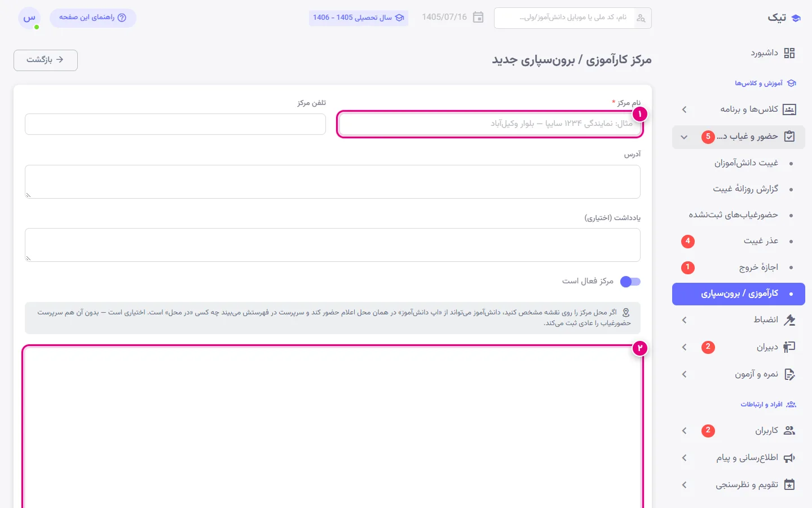Expand the دبیران menu chevron
Screen dimensions: 812x508
(684, 347)
